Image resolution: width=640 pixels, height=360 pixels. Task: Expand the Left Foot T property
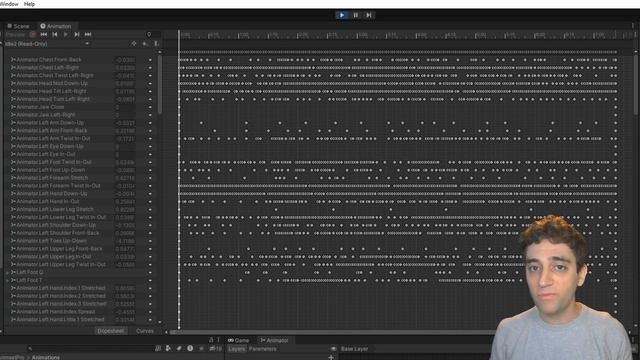(7, 280)
